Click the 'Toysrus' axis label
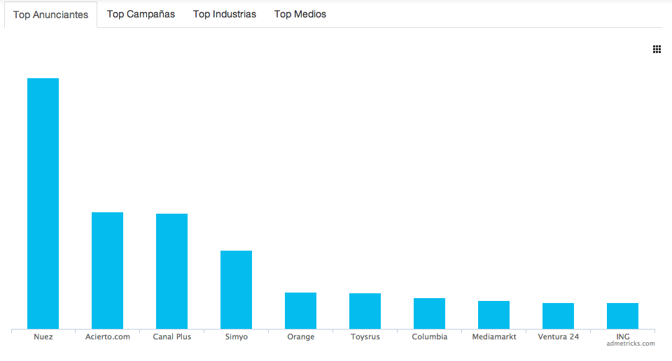The width and height of the screenshot is (672, 361). 365,337
